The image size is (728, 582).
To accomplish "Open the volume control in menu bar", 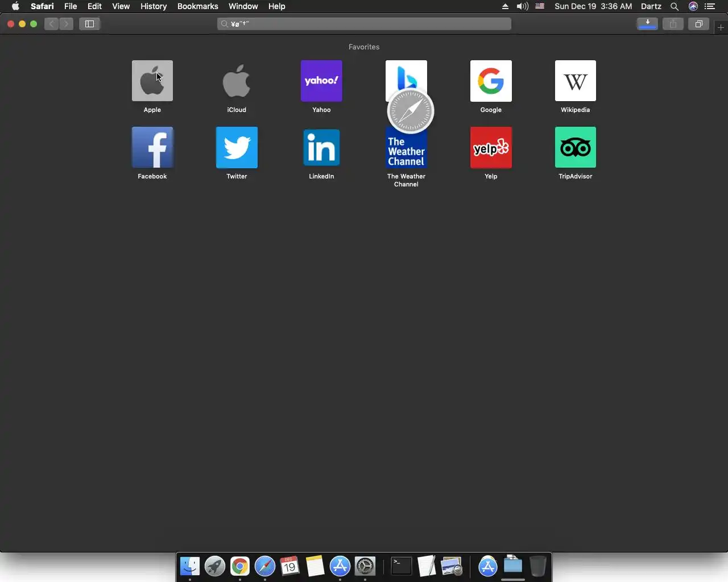I will [x=522, y=6].
